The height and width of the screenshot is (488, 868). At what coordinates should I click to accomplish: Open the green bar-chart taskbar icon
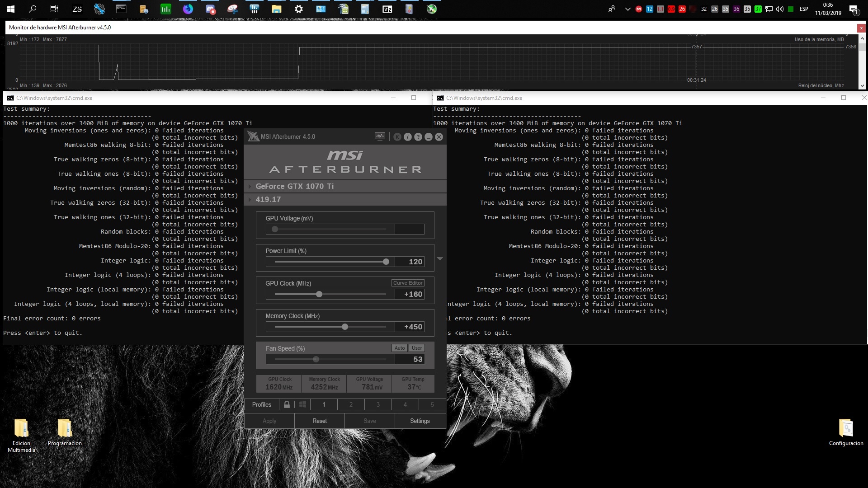click(x=166, y=9)
